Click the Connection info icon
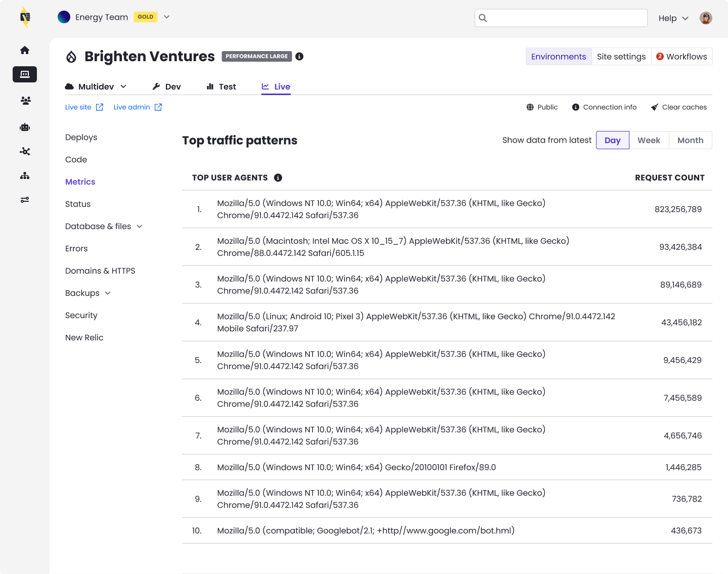The height and width of the screenshot is (574, 728). coord(575,107)
